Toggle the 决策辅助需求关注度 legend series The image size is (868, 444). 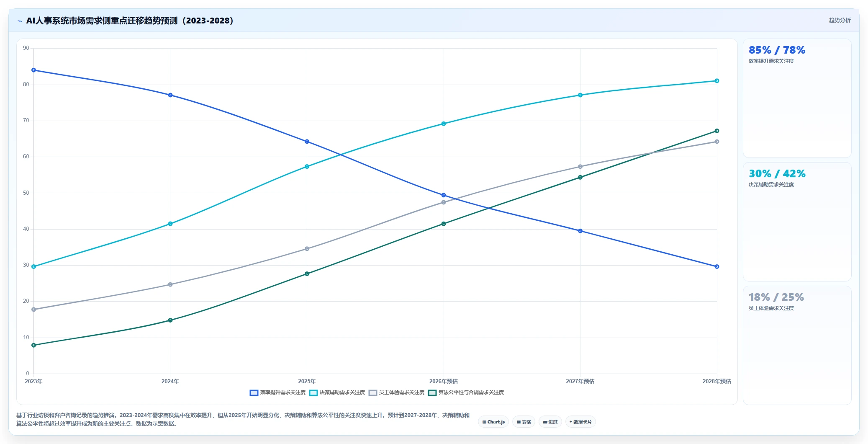(337, 392)
